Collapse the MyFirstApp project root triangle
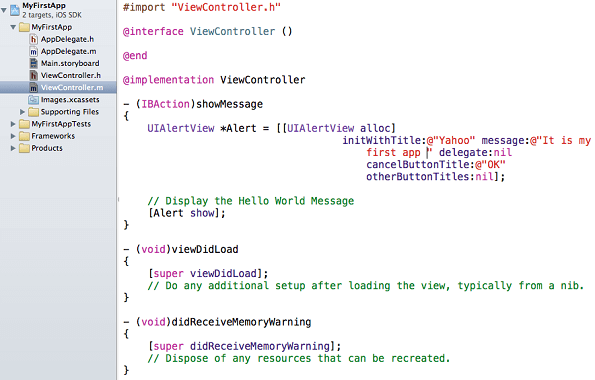595x380 pixels. [x=4, y=10]
